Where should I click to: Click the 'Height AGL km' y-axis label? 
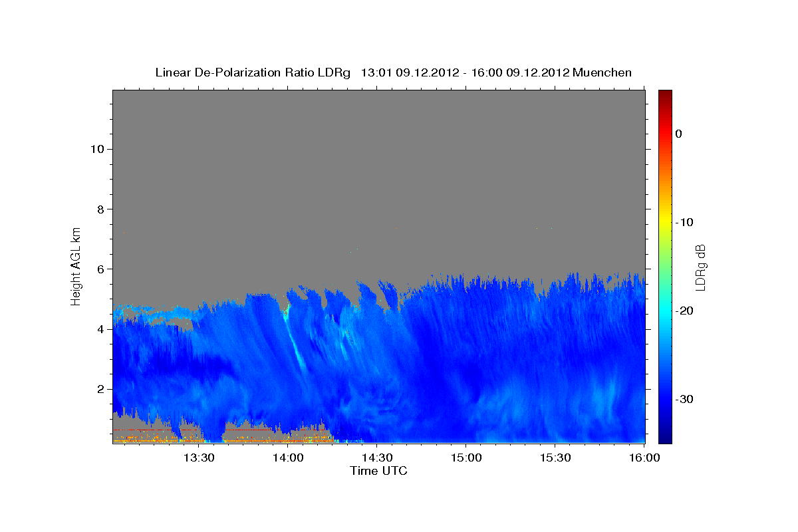click(76, 265)
